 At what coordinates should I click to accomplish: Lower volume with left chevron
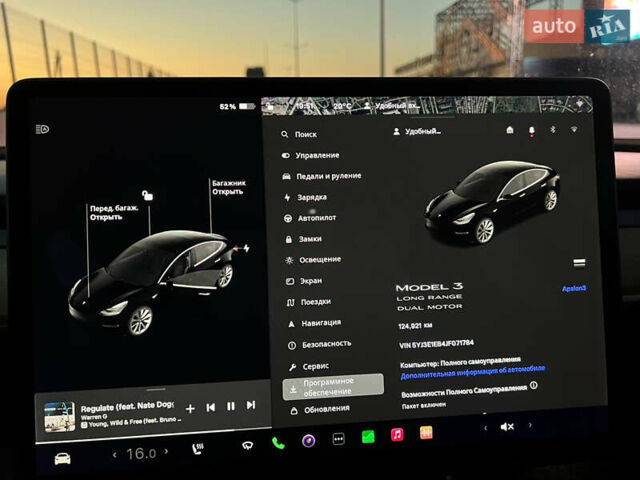click(485, 428)
